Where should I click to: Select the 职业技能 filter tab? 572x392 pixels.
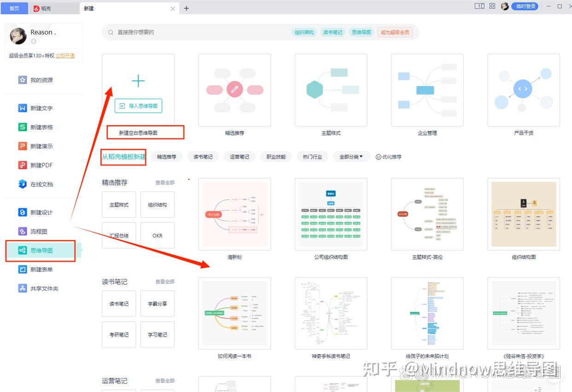pos(276,157)
